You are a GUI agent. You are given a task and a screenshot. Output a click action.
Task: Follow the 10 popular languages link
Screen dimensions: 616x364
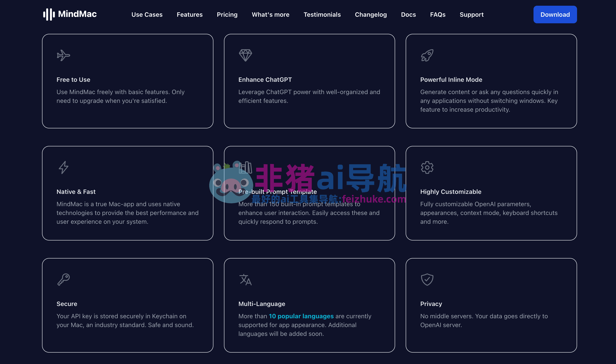[x=301, y=316]
